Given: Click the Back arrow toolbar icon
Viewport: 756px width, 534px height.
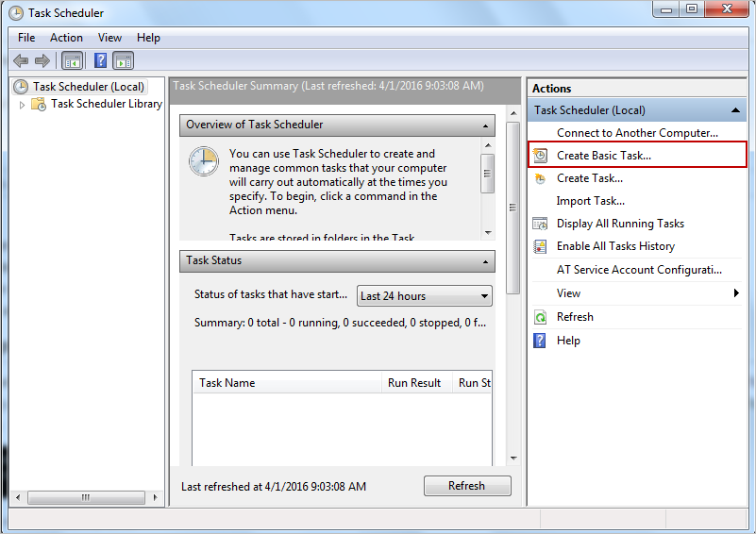Looking at the screenshot, I should tap(21, 60).
